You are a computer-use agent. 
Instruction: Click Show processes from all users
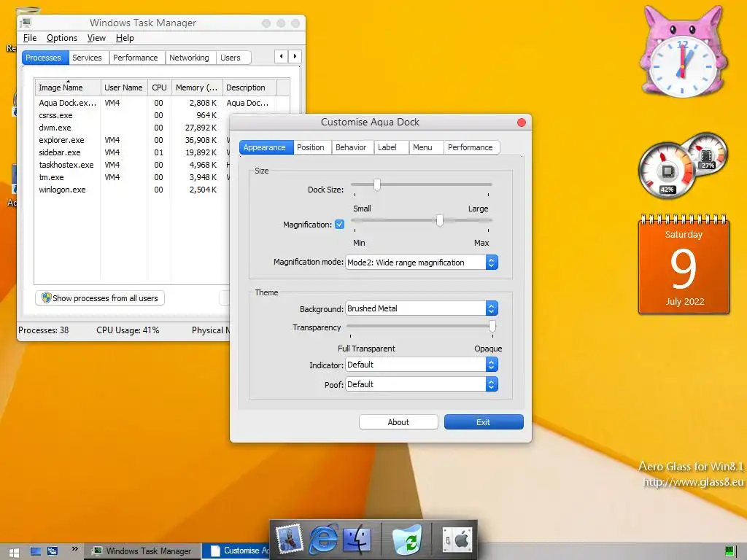[x=100, y=298]
